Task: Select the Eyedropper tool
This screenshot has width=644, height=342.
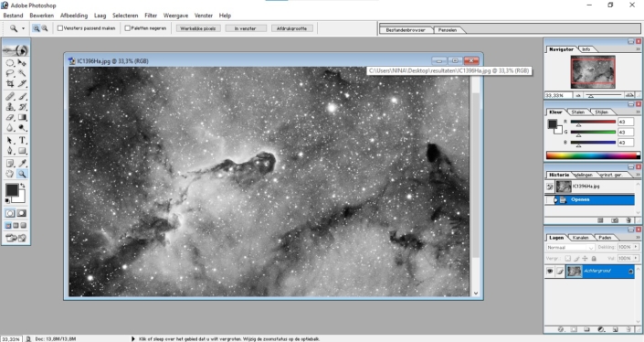Action: [x=22, y=164]
